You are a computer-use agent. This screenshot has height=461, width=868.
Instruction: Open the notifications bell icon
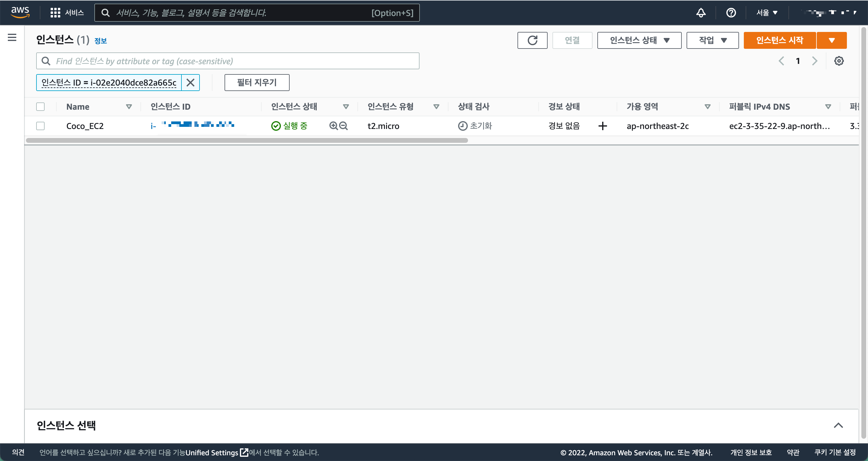point(701,13)
